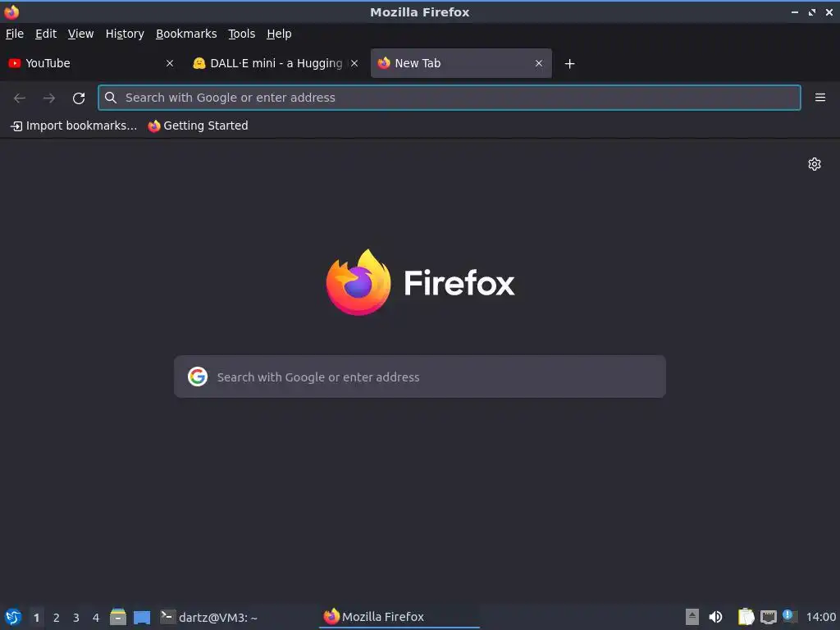Screen dimensions: 840x630
Task: Open the Tools menu
Action: (242, 34)
